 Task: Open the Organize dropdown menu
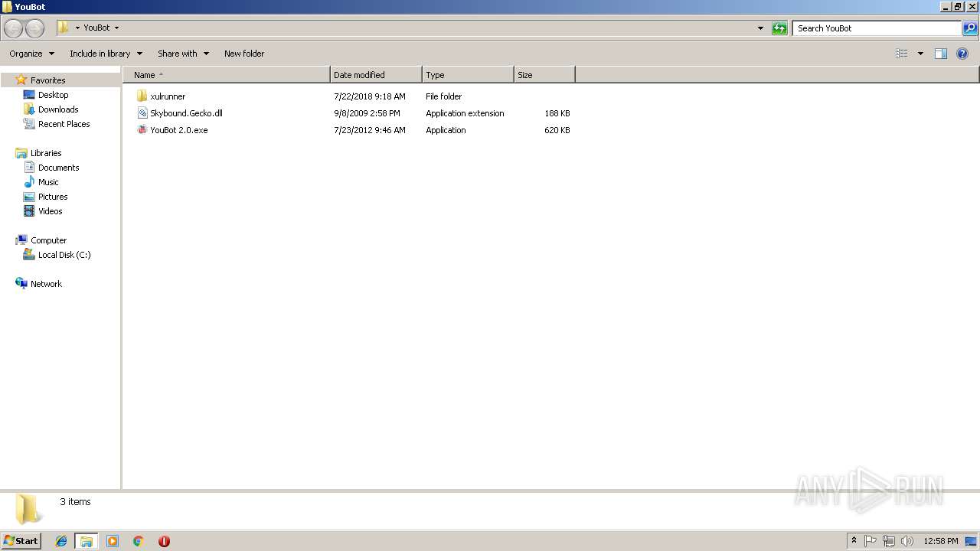[x=31, y=54]
